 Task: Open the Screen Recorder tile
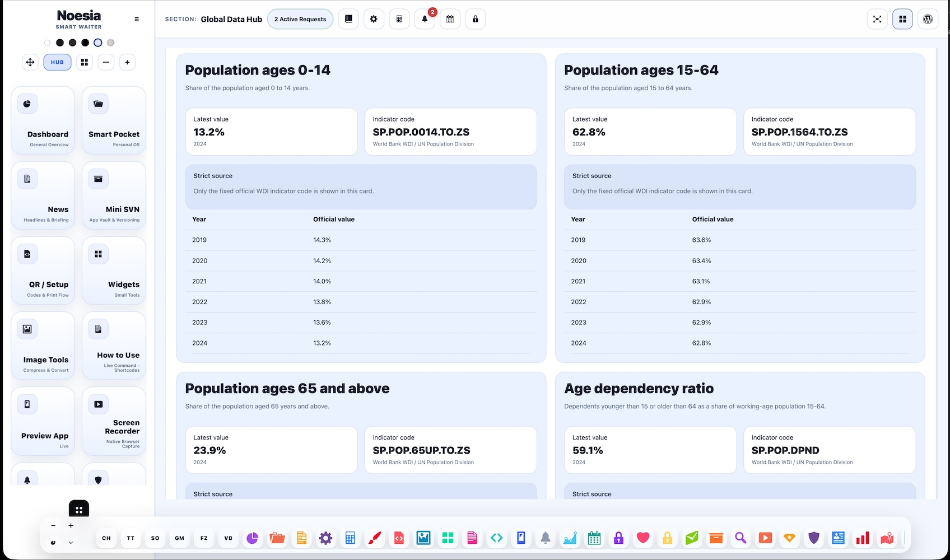pos(114,421)
